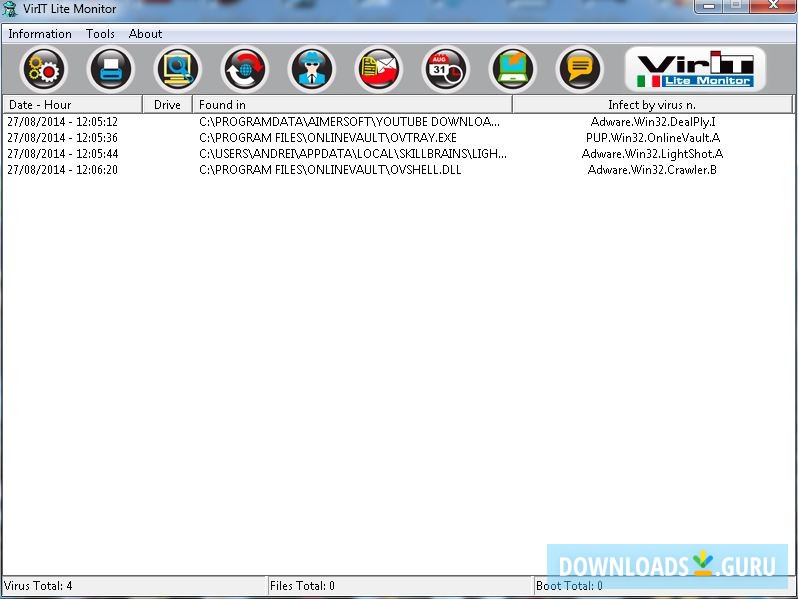Image resolution: width=798 pixels, height=599 pixels.
Task: Click the magnifier-on-computer scan icon
Action: pyautogui.click(x=178, y=70)
